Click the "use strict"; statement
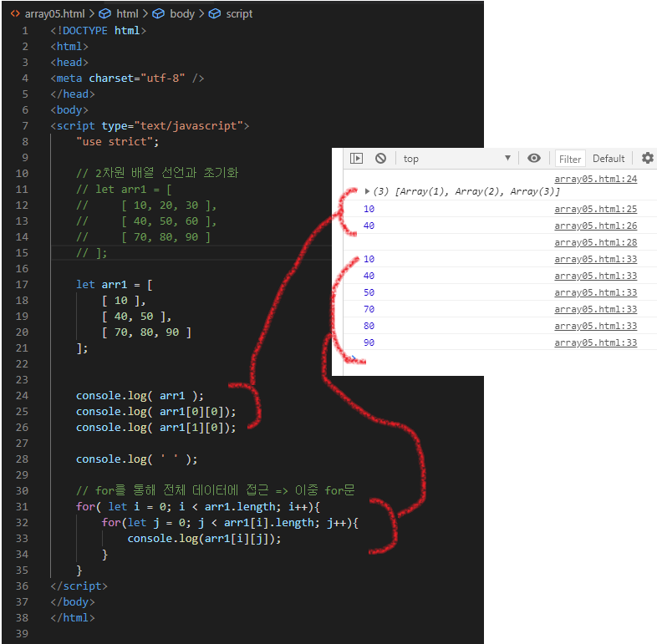Screen dimensions: 657x644 (117, 142)
